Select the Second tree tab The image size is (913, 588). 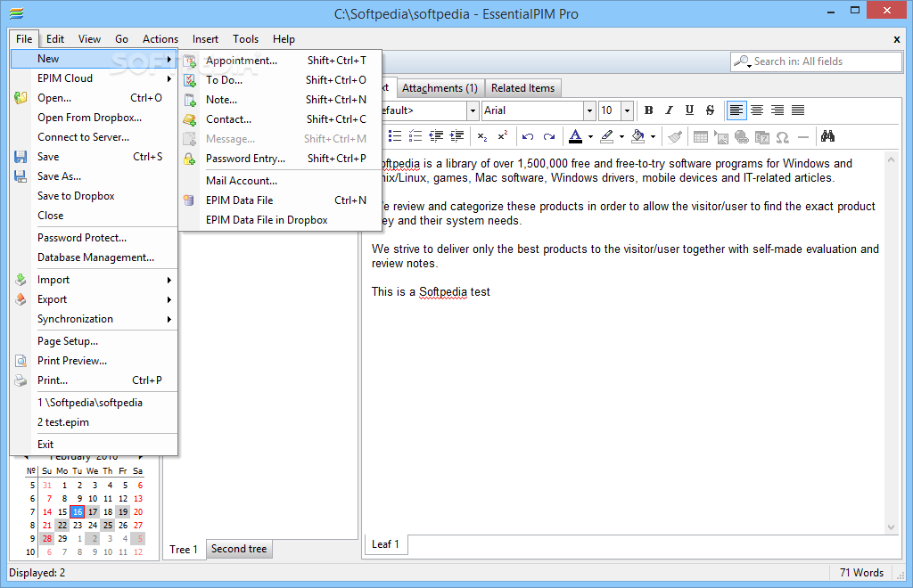239,549
